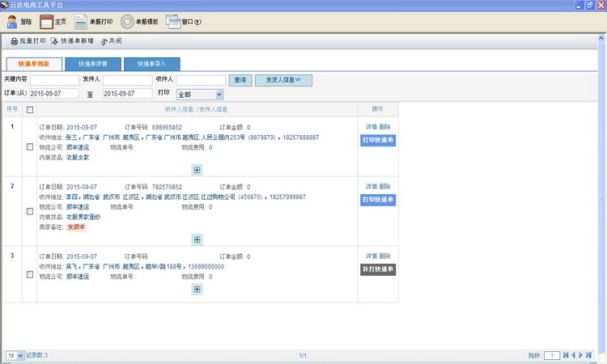This screenshot has width=607, height=364.
Task: Click 快递单新增 to add a waybill
Action: point(55,40)
